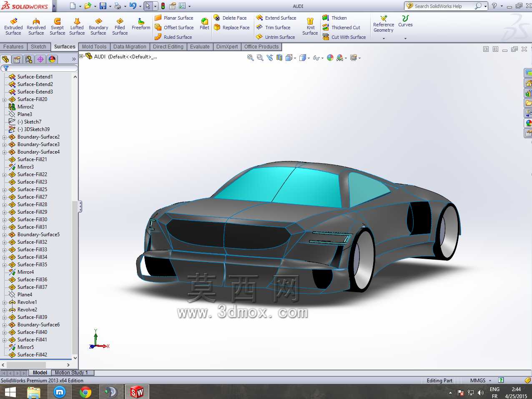Open the DimXpertManager crosshair tab
Screen dimensions: 532x399
tap(40, 59)
